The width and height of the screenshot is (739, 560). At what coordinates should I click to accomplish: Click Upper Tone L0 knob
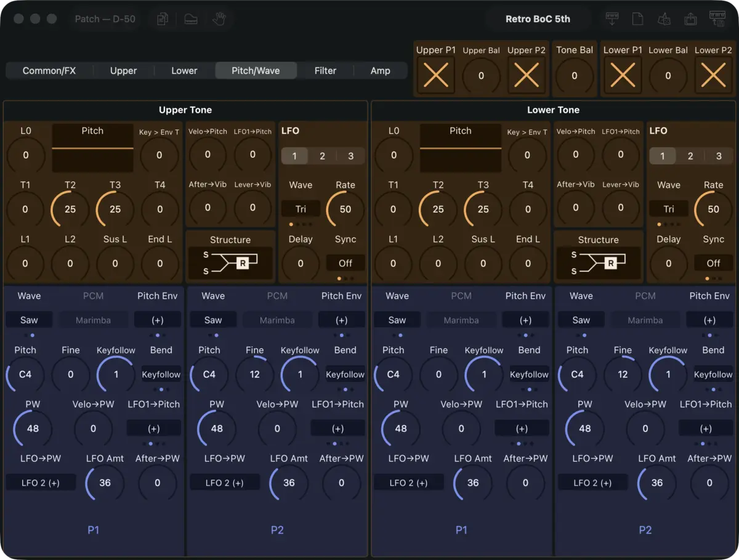point(25,155)
